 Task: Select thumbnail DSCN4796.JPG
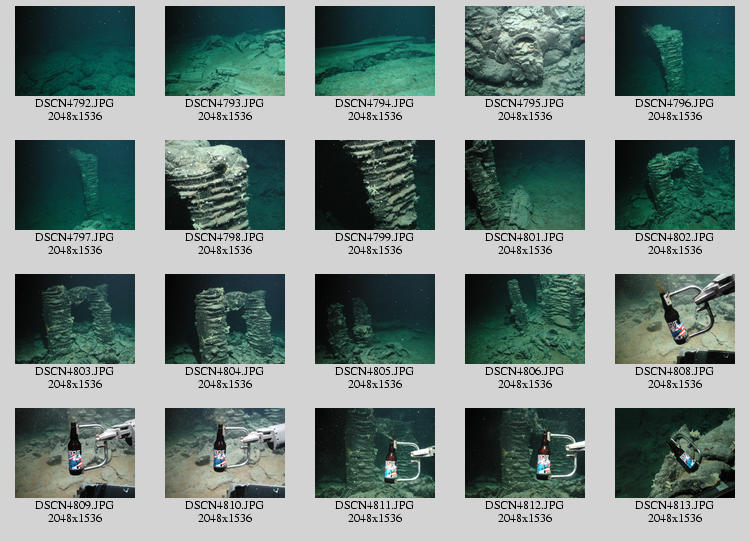tap(675, 51)
